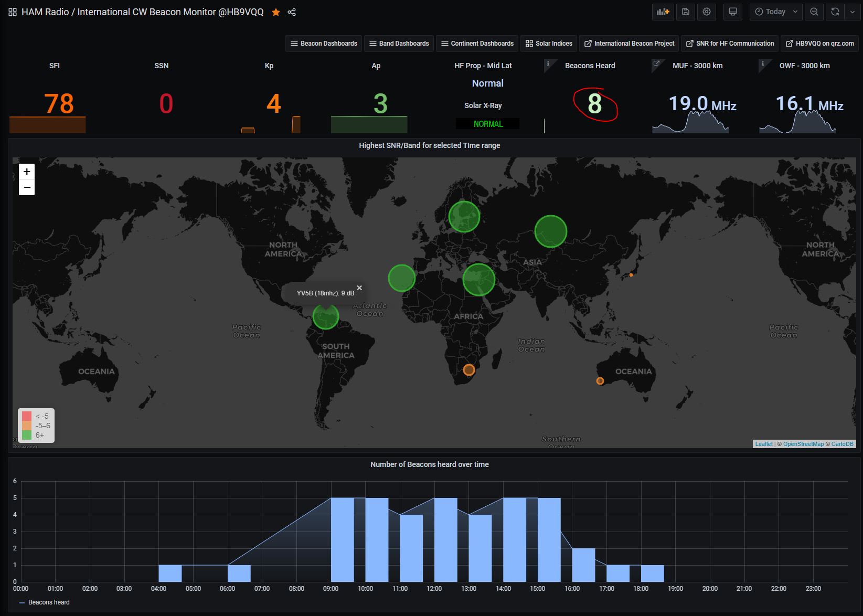
Task: Click the HAM Radio folder breadcrumb
Action: (x=45, y=12)
